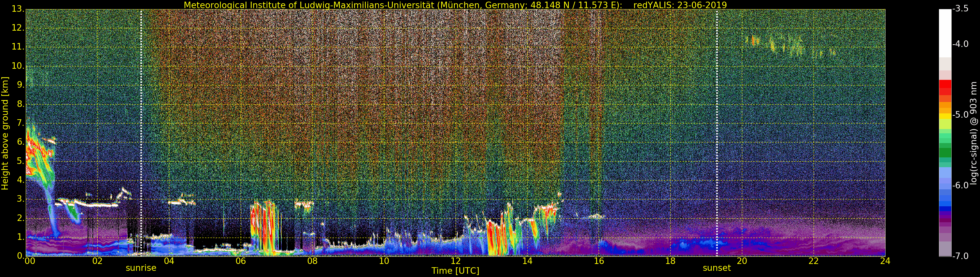Click the '6.' height axis tick
This screenshot has height=277, width=980.
21,142
